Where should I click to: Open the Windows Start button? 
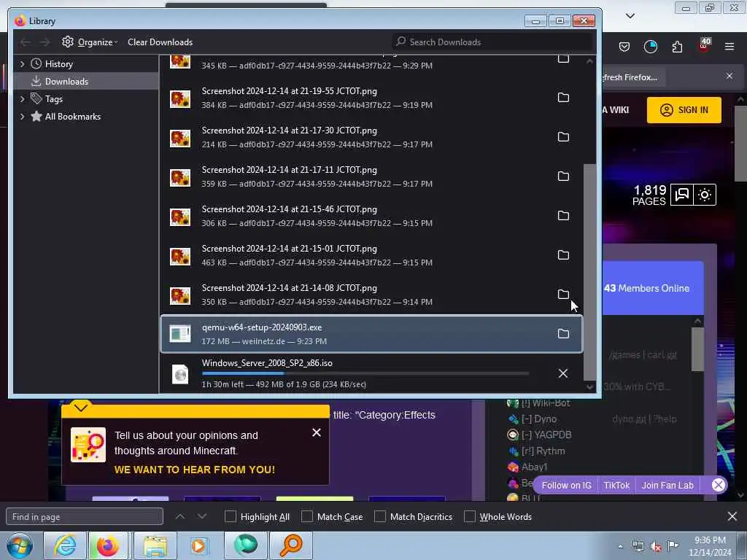click(20, 545)
